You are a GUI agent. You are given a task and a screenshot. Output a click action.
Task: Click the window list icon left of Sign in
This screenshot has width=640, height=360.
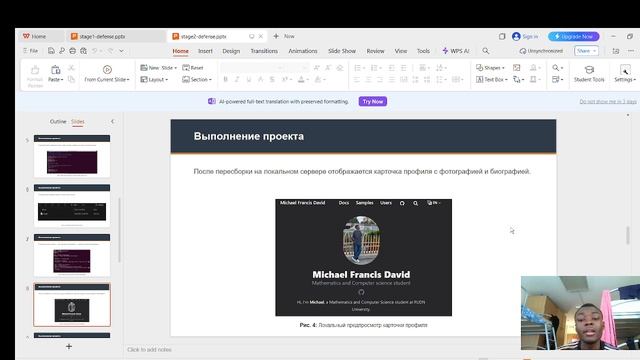[x=502, y=36]
